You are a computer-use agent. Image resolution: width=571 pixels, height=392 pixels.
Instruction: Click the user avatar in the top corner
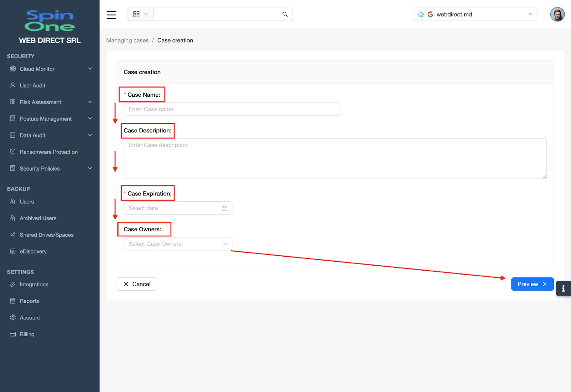point(557,14)
